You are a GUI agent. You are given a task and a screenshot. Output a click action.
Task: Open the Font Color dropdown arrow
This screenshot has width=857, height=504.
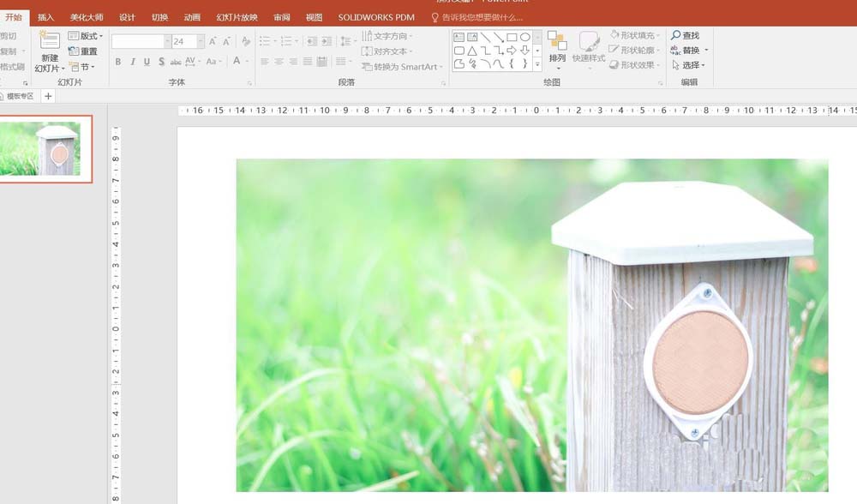(x=248, y=62)
